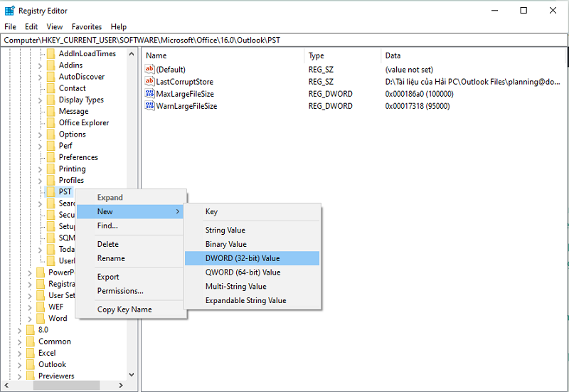The width and height of the screenshot is (569, 392).
Task: Click the registry path address bar
Action: [x=284, y=40]
